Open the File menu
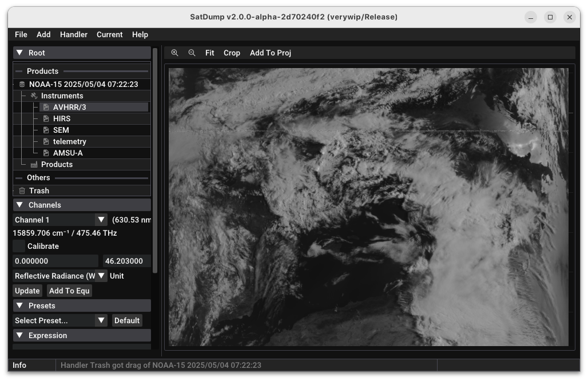588x381 pixels. coord(21,34)
